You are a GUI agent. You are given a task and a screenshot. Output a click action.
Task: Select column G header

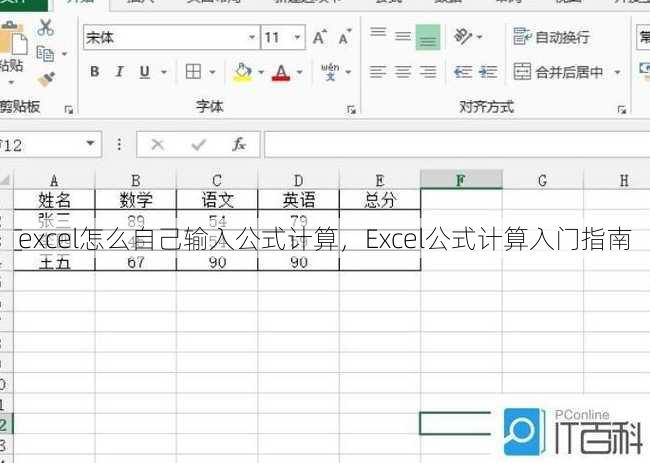click(542, 180)
